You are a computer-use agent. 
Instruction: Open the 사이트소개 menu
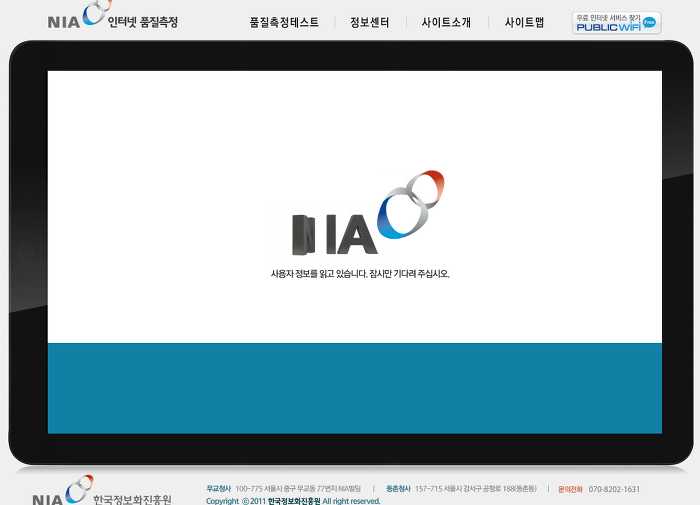coord(446,22)
